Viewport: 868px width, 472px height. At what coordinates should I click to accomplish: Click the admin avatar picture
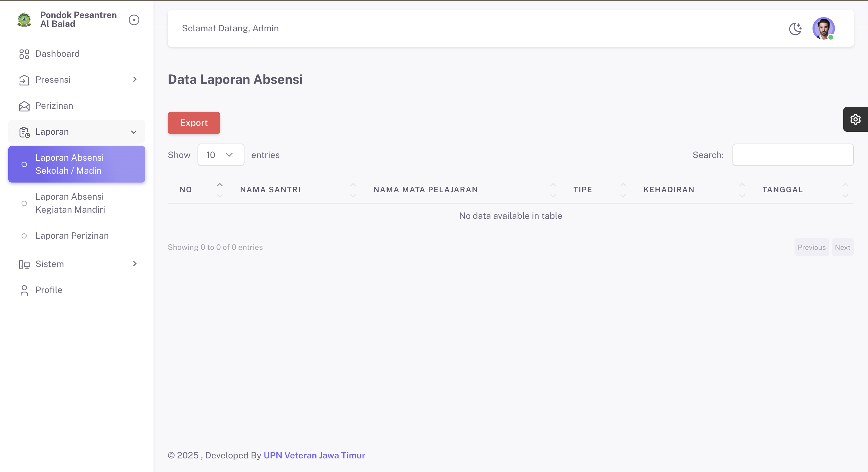pyautogui.click(x=823, y=28)
